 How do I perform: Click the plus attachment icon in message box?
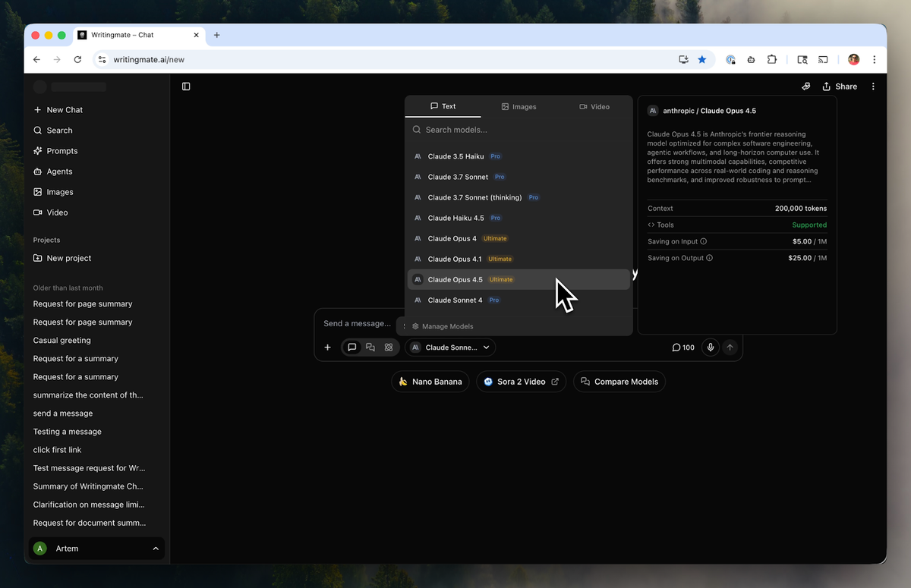click(328, 347)
